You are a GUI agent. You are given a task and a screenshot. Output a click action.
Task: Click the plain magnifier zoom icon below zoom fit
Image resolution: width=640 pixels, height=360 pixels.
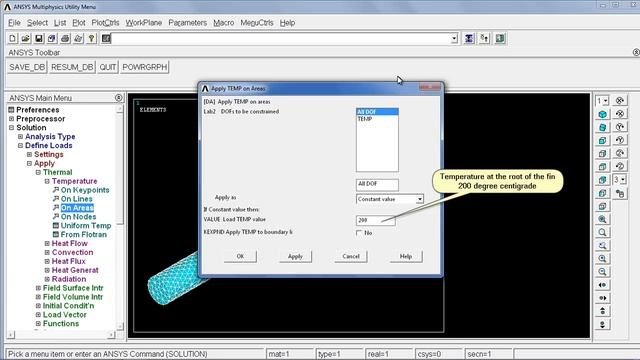click(602, 232)
